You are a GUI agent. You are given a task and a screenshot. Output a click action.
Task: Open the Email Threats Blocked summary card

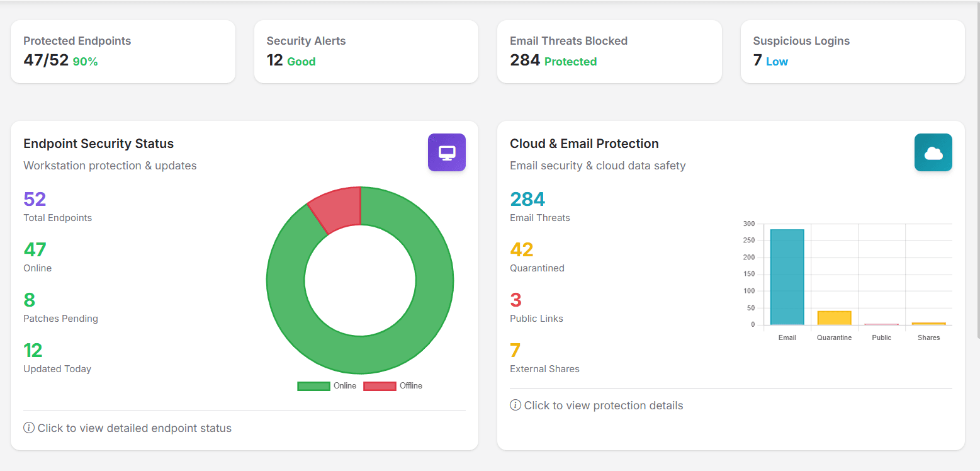(609, 51)
